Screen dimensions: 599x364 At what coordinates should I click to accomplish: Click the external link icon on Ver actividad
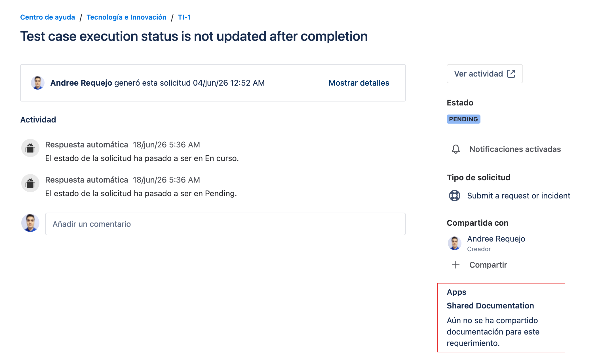511,74
